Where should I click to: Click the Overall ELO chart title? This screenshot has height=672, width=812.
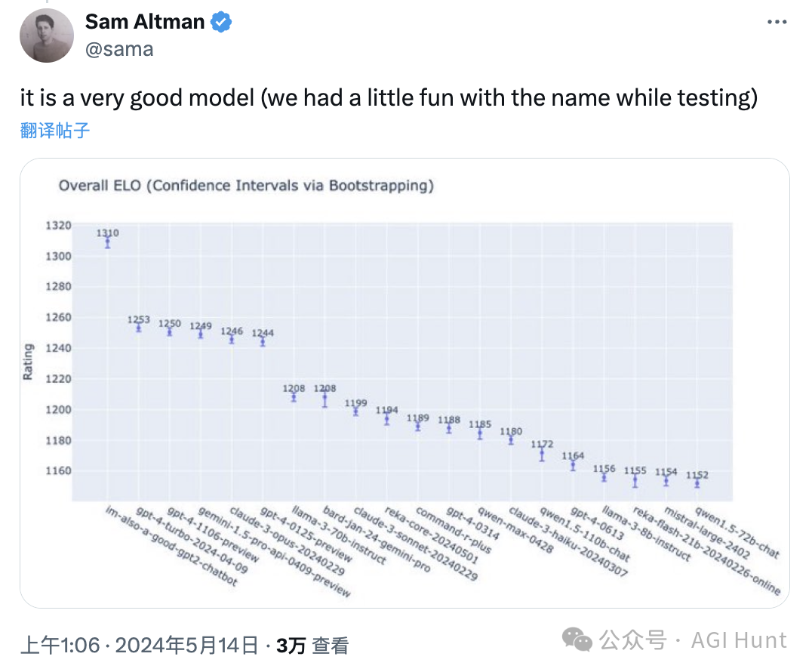246,186
